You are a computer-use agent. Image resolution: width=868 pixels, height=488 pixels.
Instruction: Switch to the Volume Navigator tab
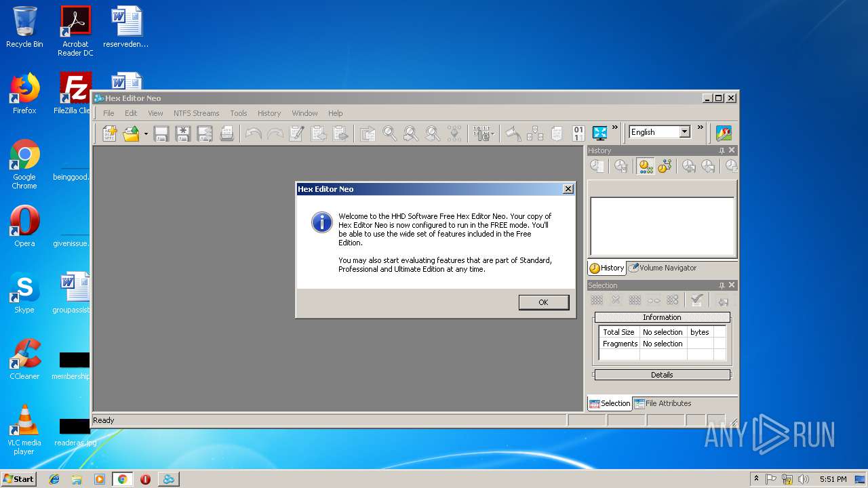(x=663, y=268)
